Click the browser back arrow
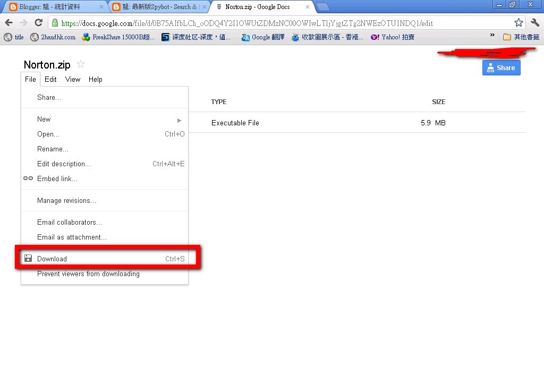544x392 pixels. click(x=9, y=23)
